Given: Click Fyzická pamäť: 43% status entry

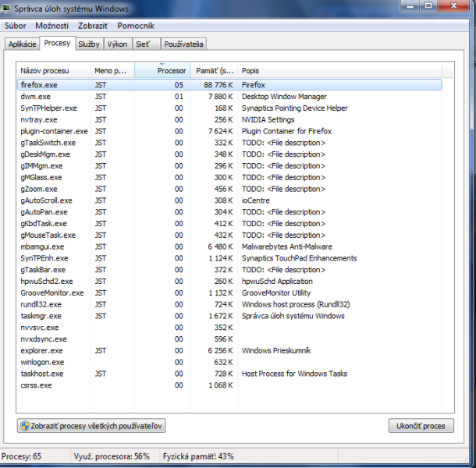Looking at the screenshot, I should click(198, 456).
